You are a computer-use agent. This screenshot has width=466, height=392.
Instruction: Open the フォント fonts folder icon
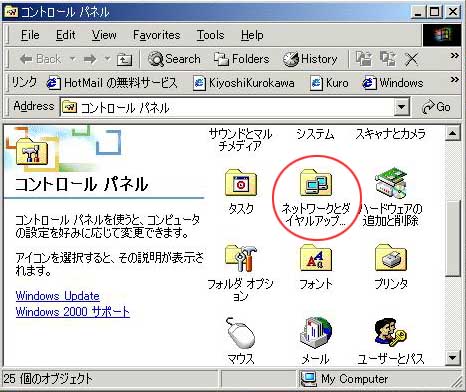[315, 258]
